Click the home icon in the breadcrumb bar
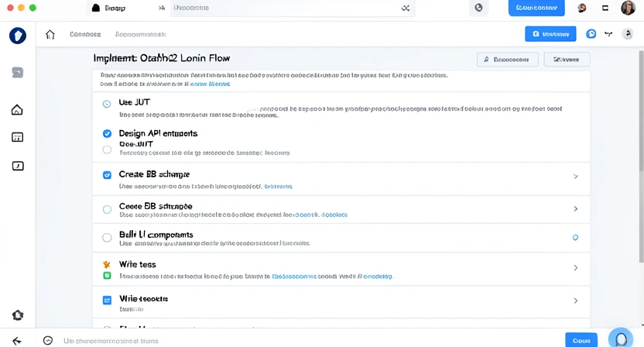The width and height of the screenshot is (644, 347). [x=50, y=35]
